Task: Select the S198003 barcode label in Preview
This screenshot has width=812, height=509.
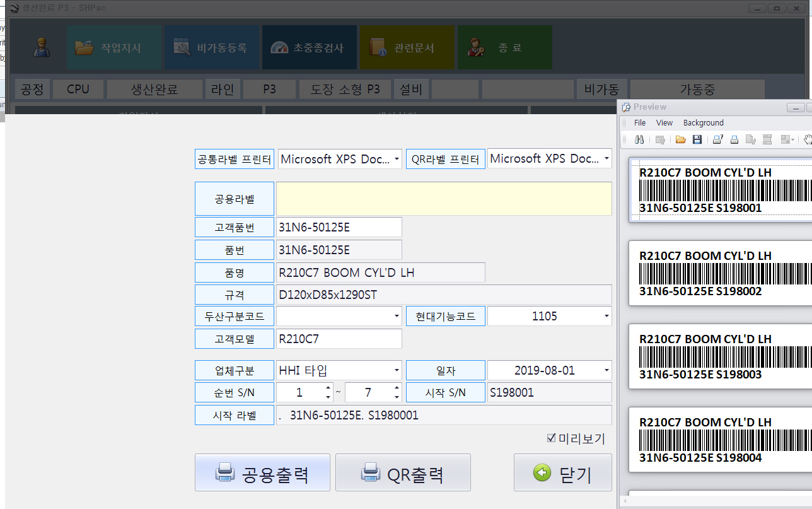Action: tap(721, 356)
